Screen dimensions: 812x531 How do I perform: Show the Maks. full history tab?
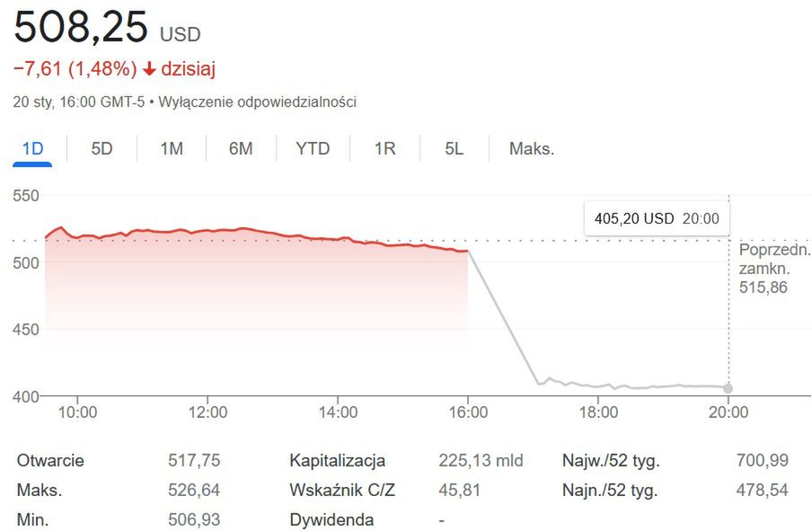pyautogui.click(x=532, y=148)
